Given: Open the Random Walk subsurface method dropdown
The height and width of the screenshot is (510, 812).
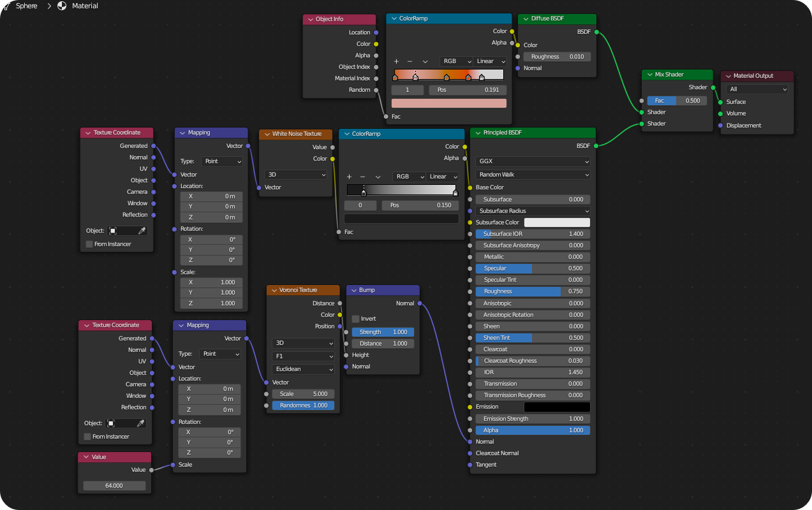Looking at the screenshot, I should 533,175.
